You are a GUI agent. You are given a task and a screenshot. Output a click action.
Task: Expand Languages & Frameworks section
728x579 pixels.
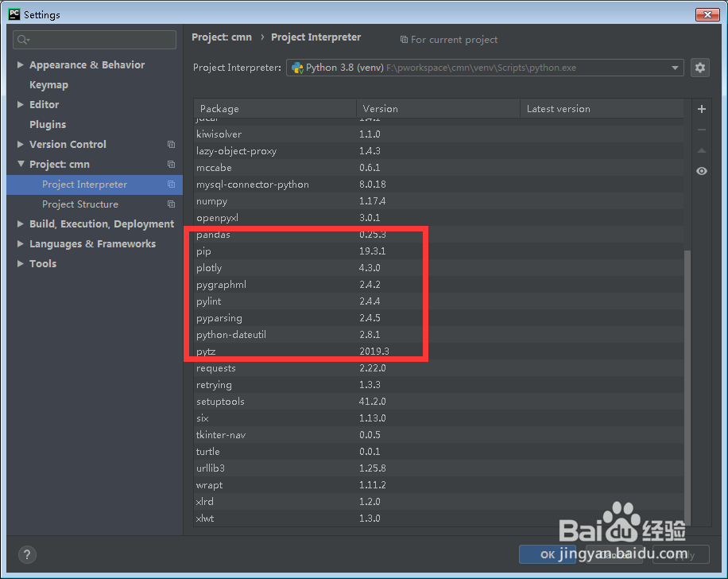tap(21, 244)
